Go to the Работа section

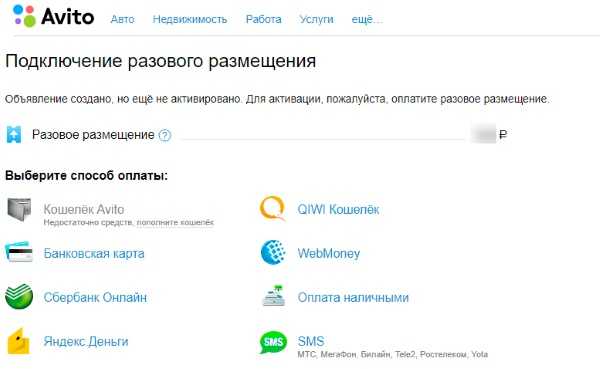[264, 19]
